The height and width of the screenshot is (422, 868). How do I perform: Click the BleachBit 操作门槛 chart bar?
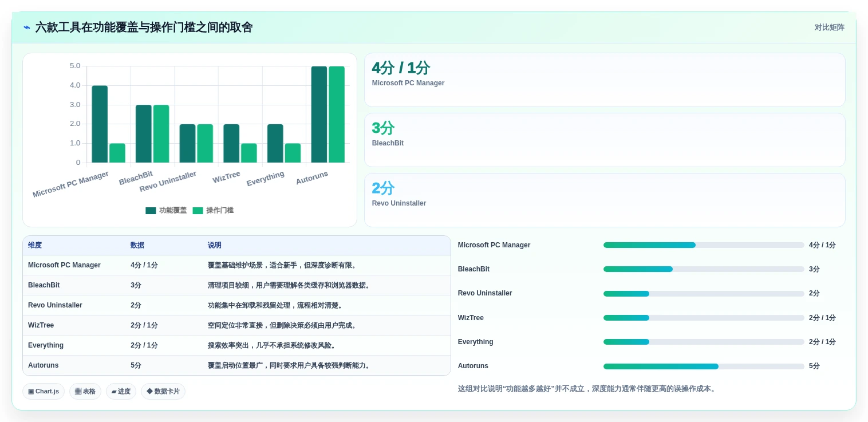161,134
